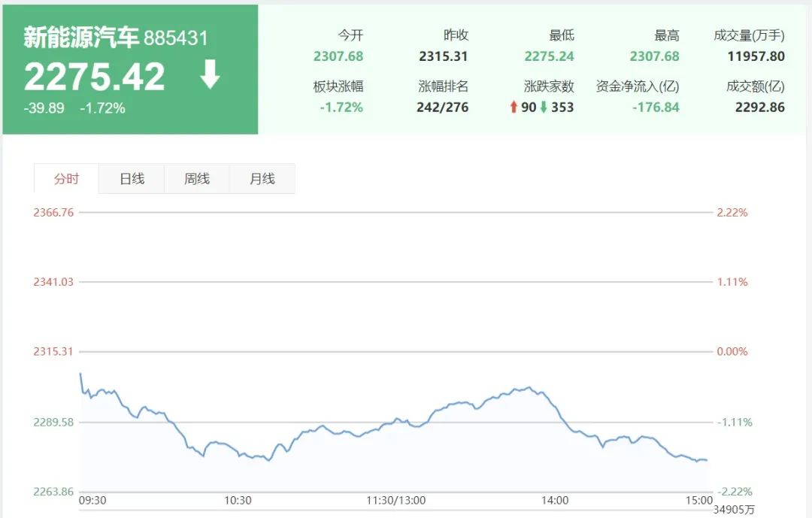Click the y-axis label 2263.86
This screenshot has height=518, width=812.
(x=53, y=492)
